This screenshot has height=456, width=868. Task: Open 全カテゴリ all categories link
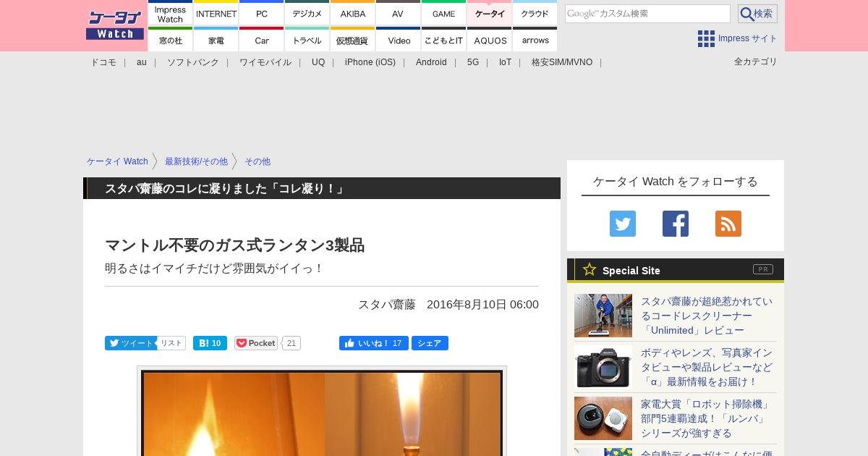[755, 62]
